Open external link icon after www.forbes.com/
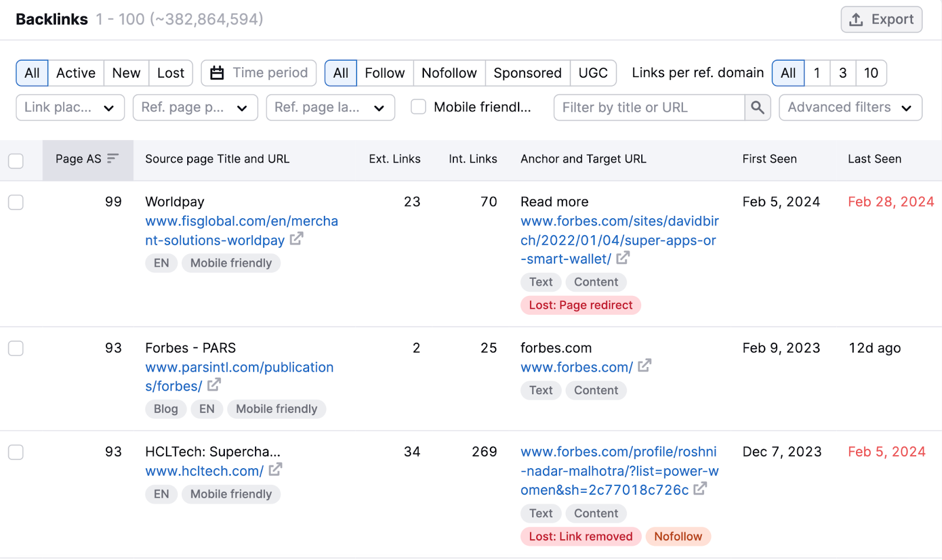 (x=645, y=366)
